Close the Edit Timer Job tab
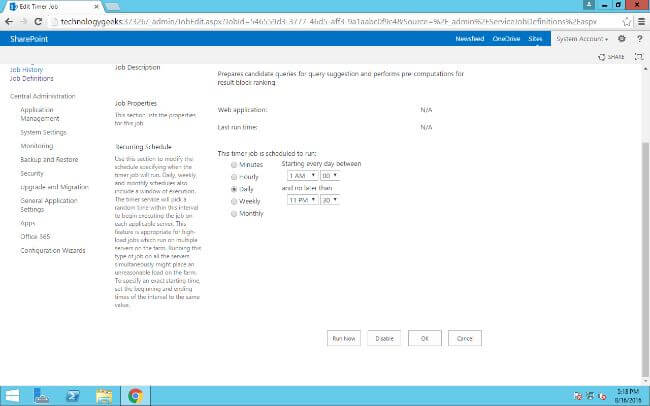Image resolution: width=650 pixels, height=406 pixels. coord(96,7)
